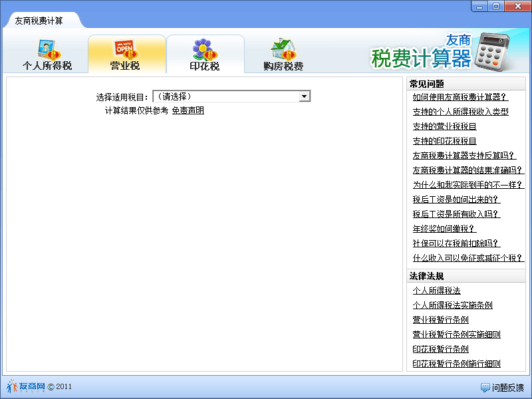Screen dimensions: 532x399
Task: Open 友商税费计算器支持反算吗？ link
Action: click(464, 156)
